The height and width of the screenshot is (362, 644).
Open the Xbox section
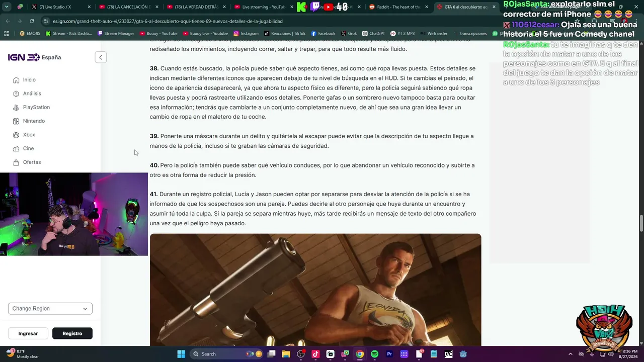[x=29, y=135]
